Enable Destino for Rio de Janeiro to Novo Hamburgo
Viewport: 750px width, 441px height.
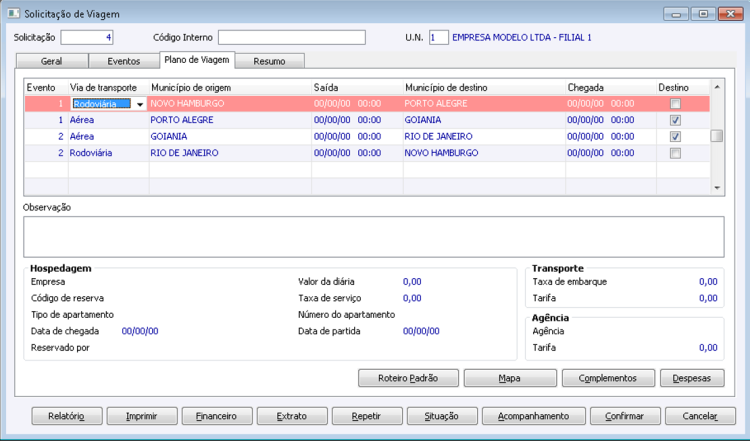pos(676,153)
